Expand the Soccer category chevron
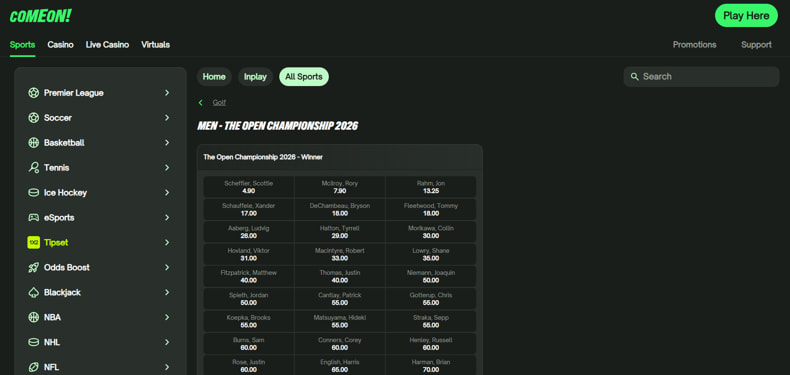790x375 pixels. pos(167,117)
